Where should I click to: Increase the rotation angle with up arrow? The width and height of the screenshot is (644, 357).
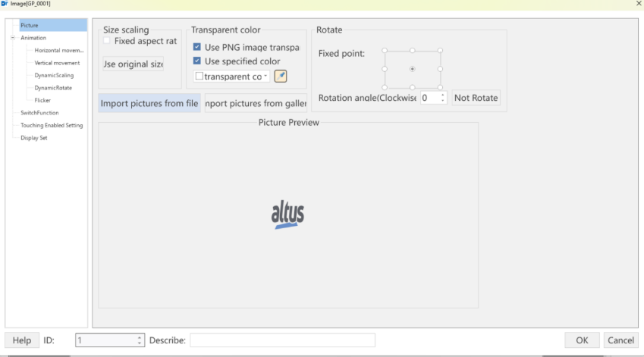point(443,95)
